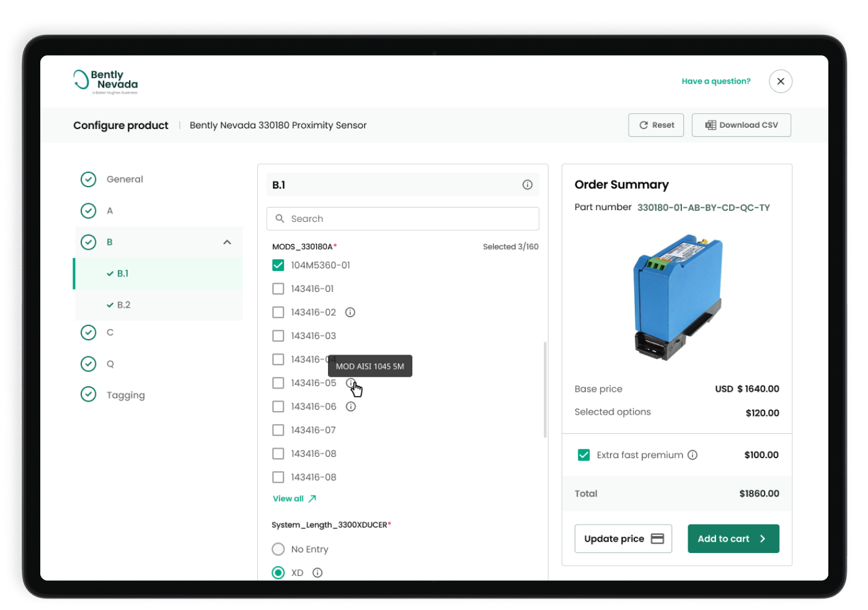Viewport: 868px width, 610px height.
Task: Go to the Q step
Action: click(x=110, y=364)
